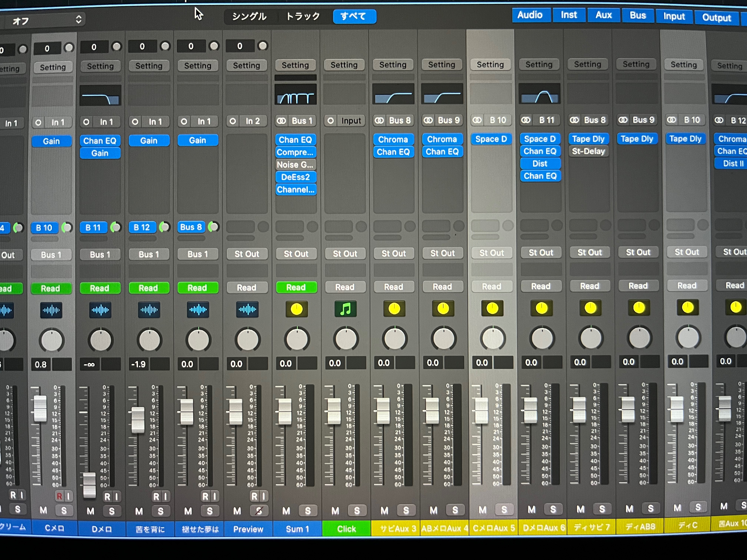Screen dimensions: 747x560
Task: Click the yellow knob icon on Sum 1 channel
Action: pos(296,309)
